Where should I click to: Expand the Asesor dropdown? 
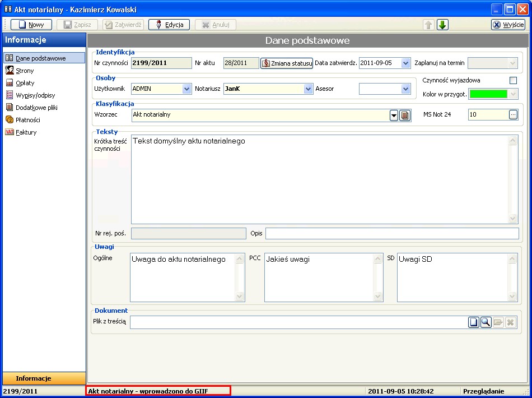[406, 89]
